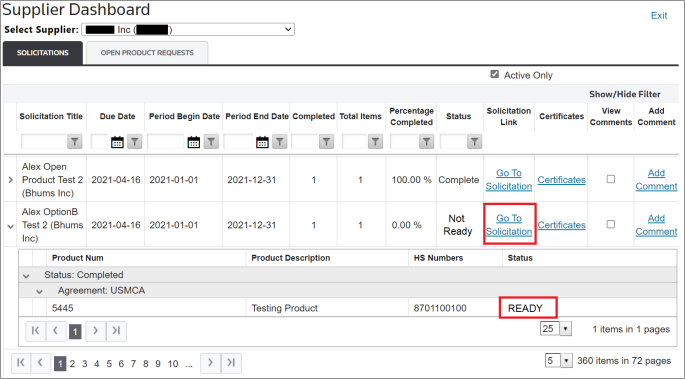Click Period End Date filter input box
The image size is (685, 379).
point(239,141)
